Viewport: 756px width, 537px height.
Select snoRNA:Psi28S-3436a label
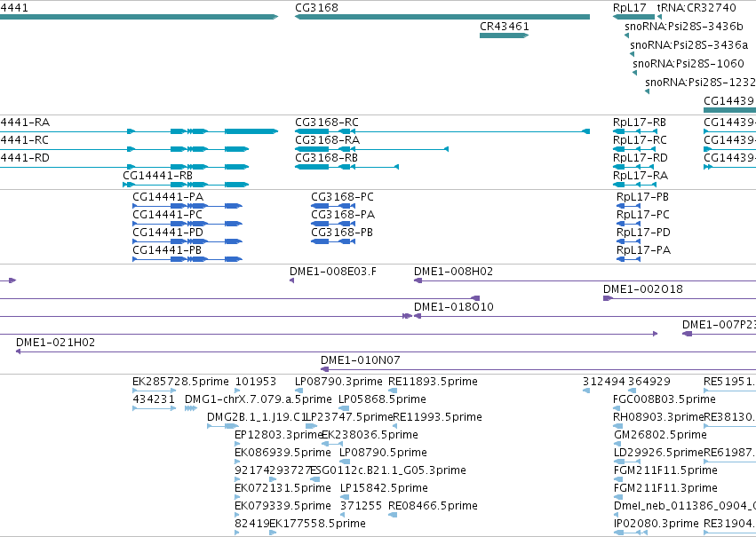689,44
